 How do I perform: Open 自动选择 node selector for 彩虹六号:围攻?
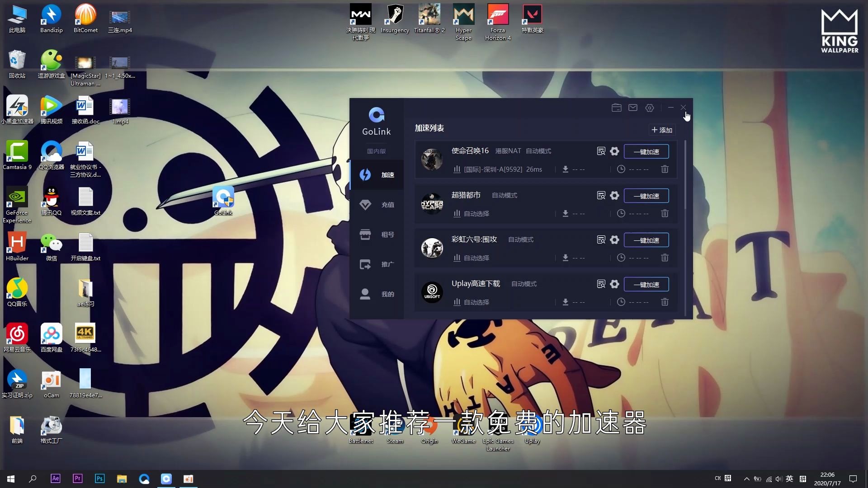coord(472,258)
